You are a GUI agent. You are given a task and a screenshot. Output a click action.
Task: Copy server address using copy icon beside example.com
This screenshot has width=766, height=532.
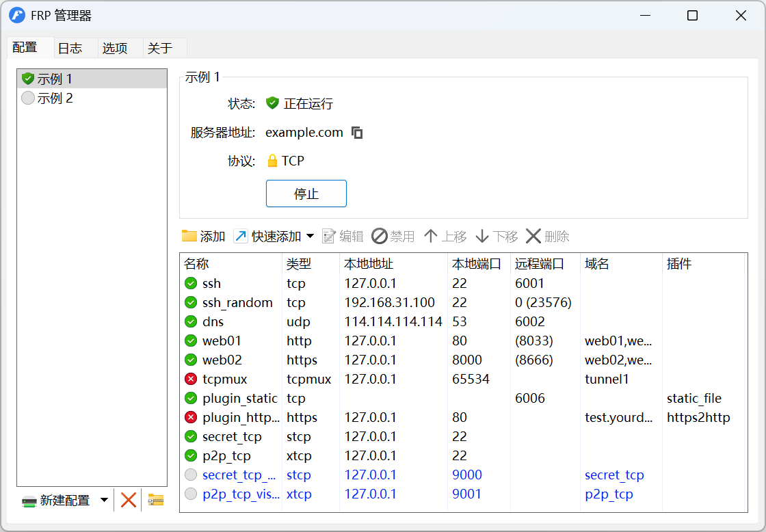click(x=357, y=132)
